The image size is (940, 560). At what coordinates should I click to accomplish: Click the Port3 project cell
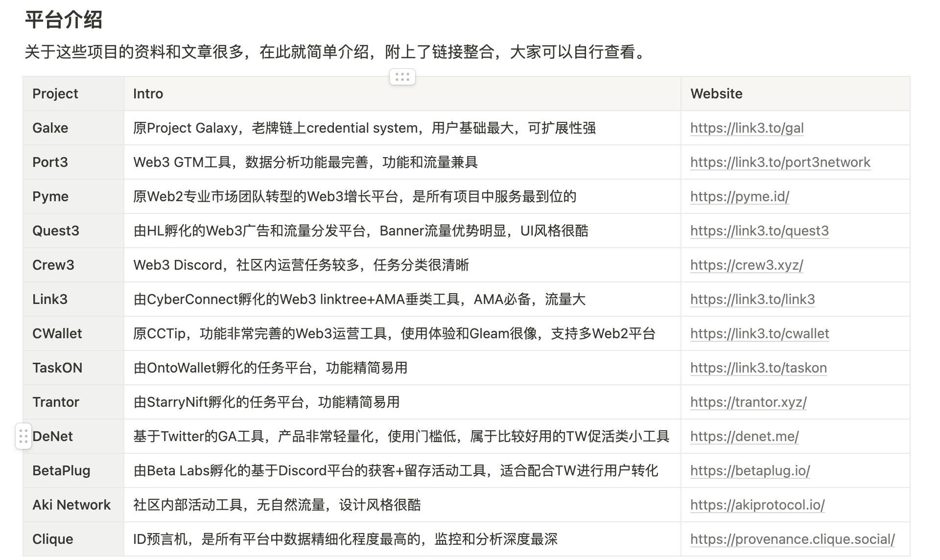tap(73, 162)
